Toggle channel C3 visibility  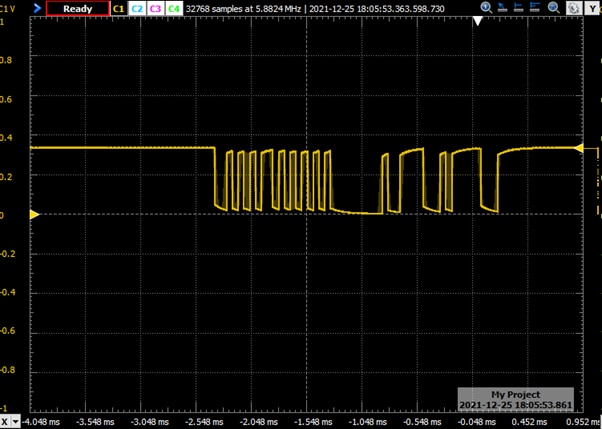click(x=155, y=8)
